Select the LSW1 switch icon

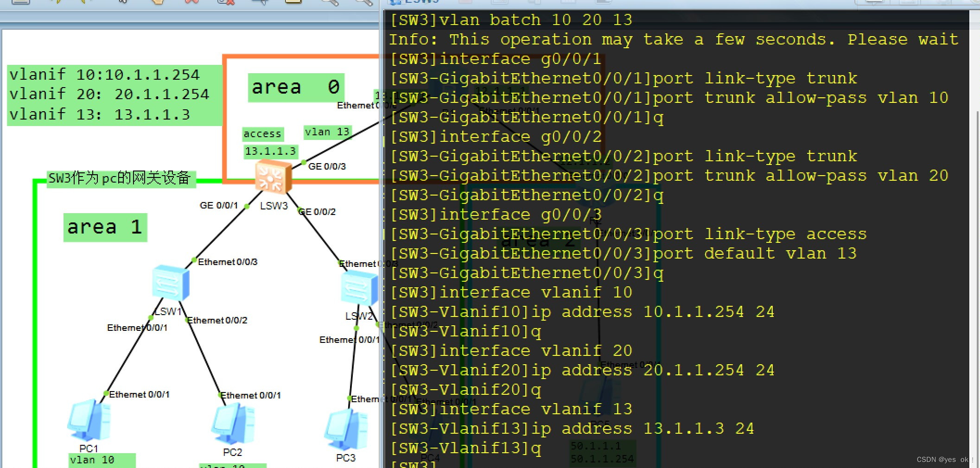(x=171, y=282)
